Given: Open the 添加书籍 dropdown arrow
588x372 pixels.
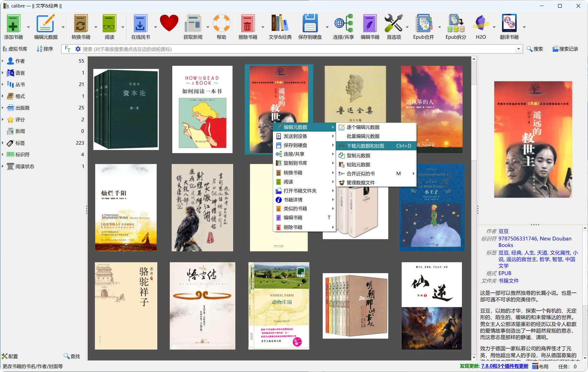Looking at the screenshot, I should coord(28,27).
